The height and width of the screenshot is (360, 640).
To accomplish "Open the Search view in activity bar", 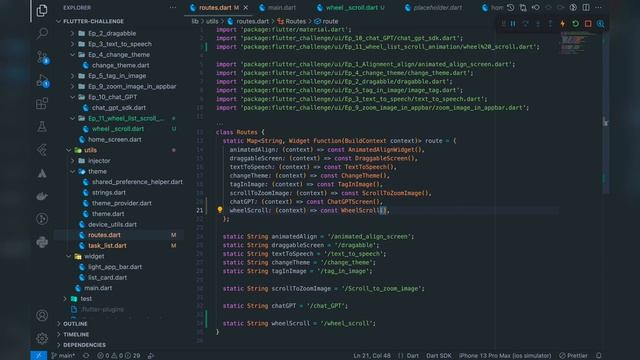I will (x=42, y=33).
